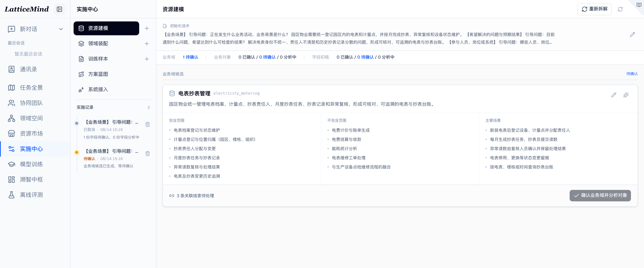
Task: Click 确认业务域并分析对象 button
Action: [600, 195]
